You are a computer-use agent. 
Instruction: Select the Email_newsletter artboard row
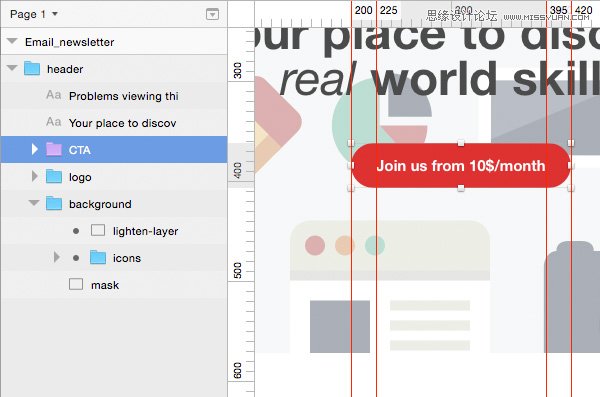(114, 41)
